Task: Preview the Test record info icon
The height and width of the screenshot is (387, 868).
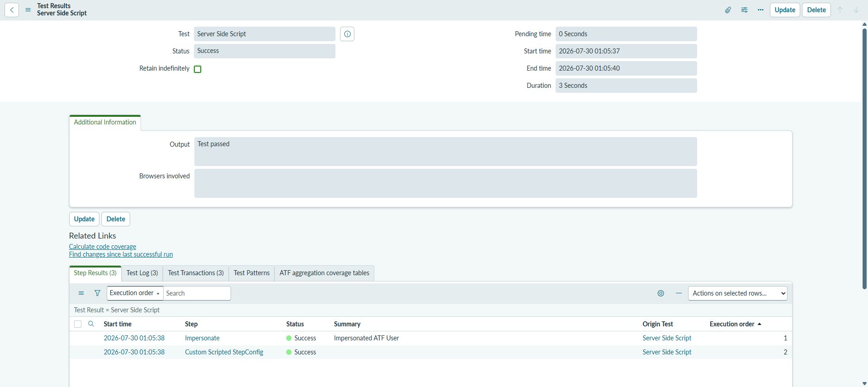Action: click(347, 34)
